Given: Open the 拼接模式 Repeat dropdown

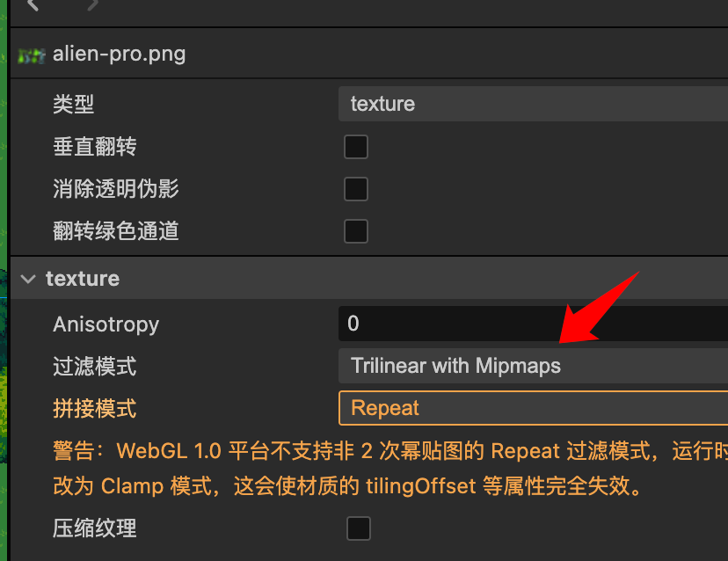Looking at the screenshot, I should 533,408.
